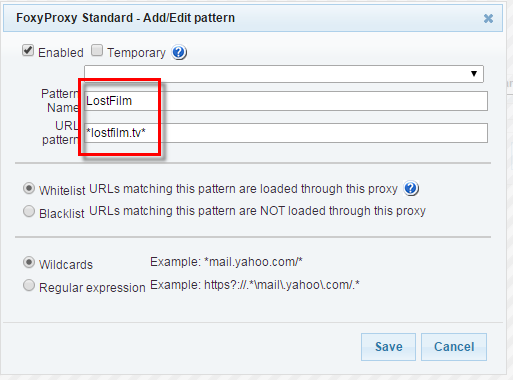Screen dimensions: 513x380
Task: Click the Enabled label text
Action: pos(61,53)
